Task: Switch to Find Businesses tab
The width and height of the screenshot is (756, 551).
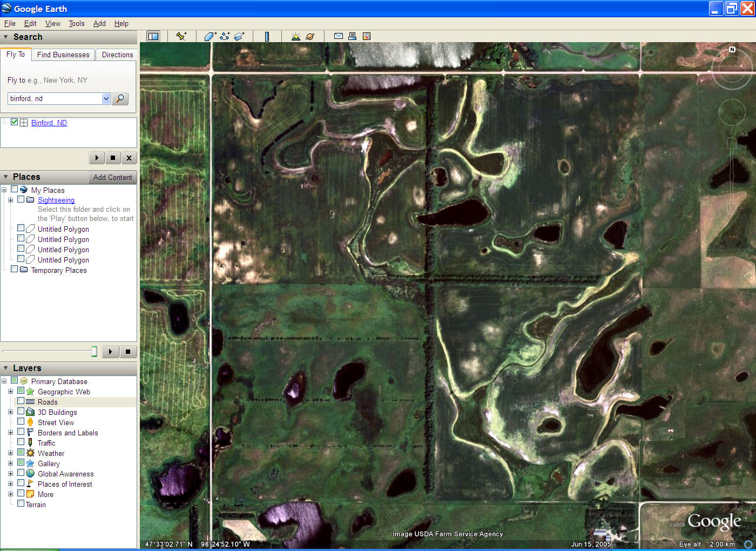Action: click(x=63, y=55)
